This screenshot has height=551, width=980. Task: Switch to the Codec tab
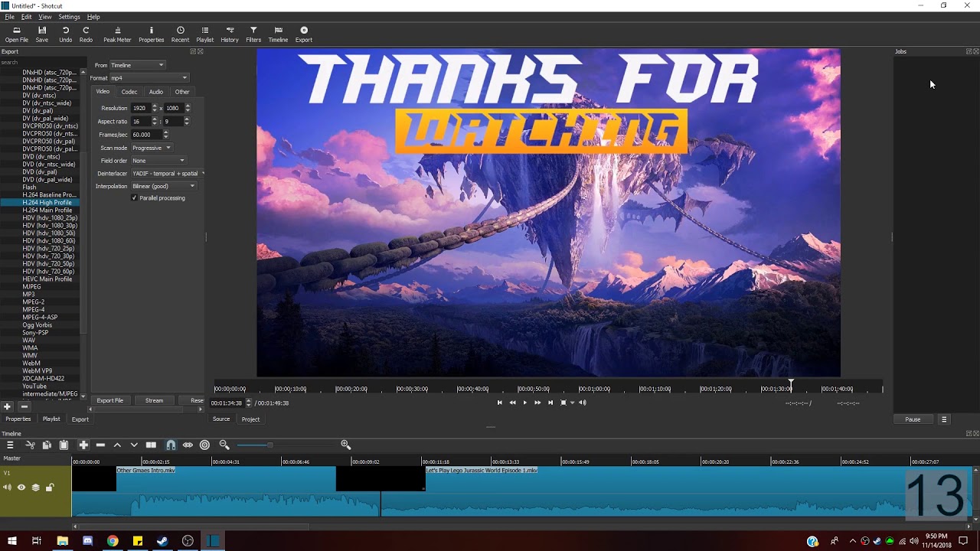(x=129, y=92)
